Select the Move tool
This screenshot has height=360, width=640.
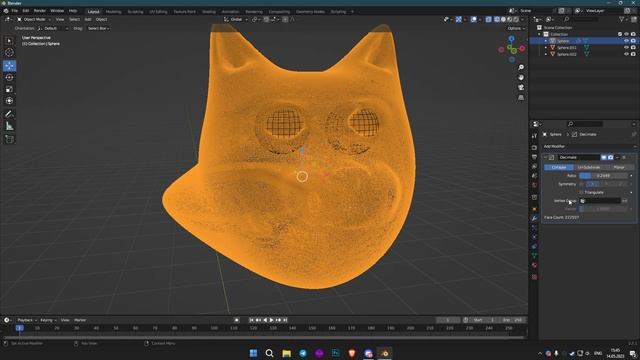[x=9, y=66]
